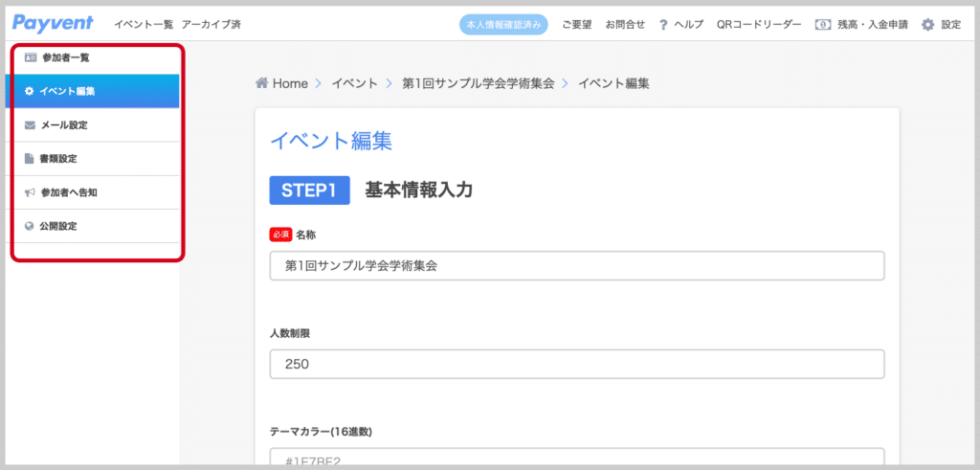Go to 第1回サンプル学会学術集会 in breadcrumb
The height and width of the screenshot is (470, 980).
tap(478, 83)
